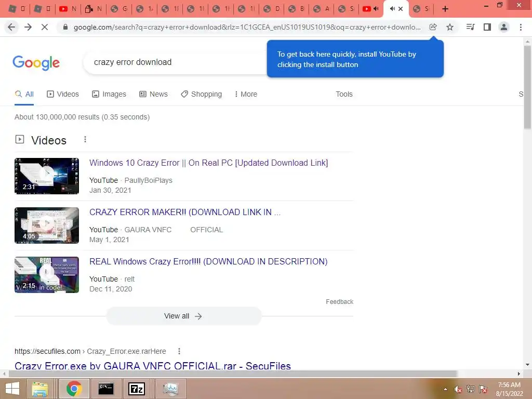Open search Tools
Image resolution: width=532 pixels, height=399 pixels.
tap(344, 94)
